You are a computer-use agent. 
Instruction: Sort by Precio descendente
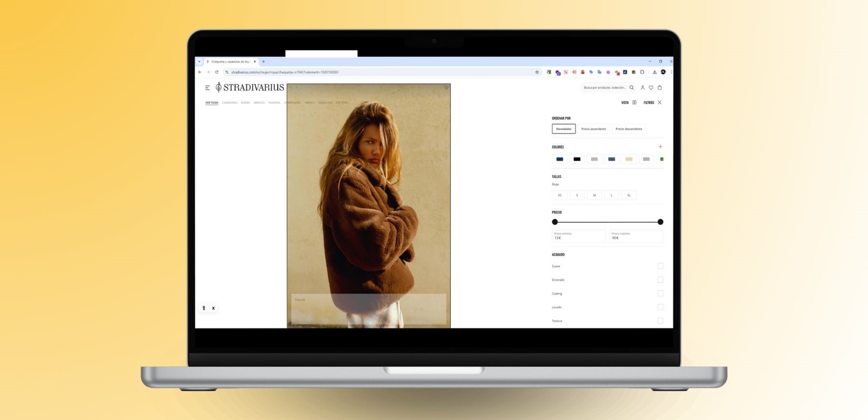tap(629, 129)
